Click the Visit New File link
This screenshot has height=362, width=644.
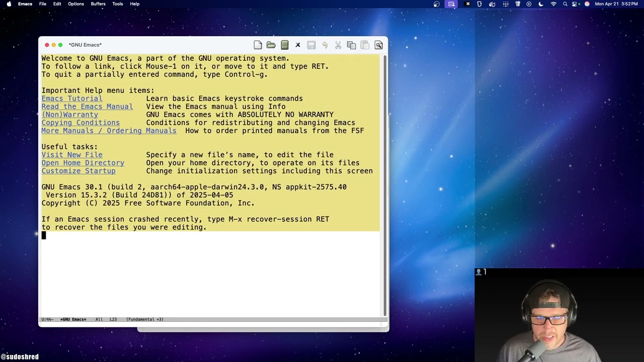click(x=72, y=155)
